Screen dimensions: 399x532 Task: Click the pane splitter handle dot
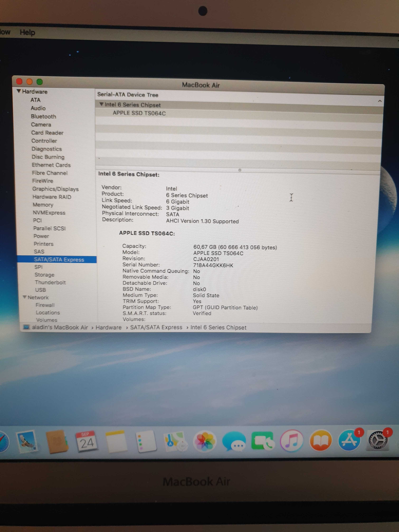[x=239, y=170]
